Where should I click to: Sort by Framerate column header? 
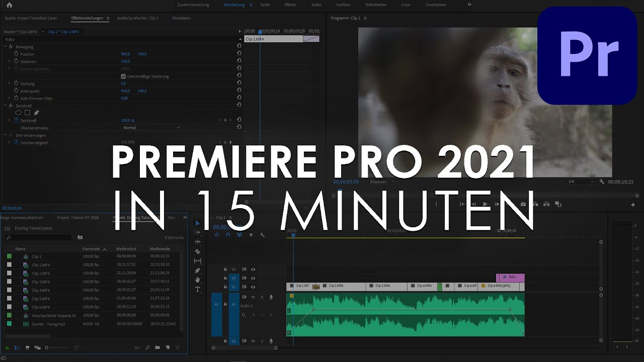(x=91, y=249)
